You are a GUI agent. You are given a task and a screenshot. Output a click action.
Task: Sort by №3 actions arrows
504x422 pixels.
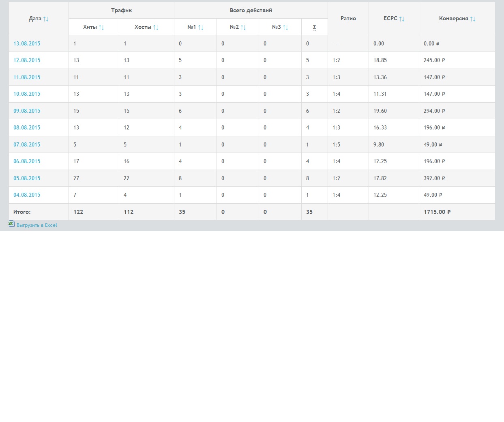click(285, 28)
